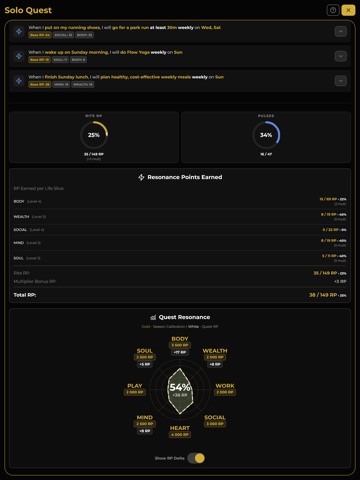Click the Rite RP 25% progress ring
The width and height of the screenshot is (360, 480).
click(94, 135)
